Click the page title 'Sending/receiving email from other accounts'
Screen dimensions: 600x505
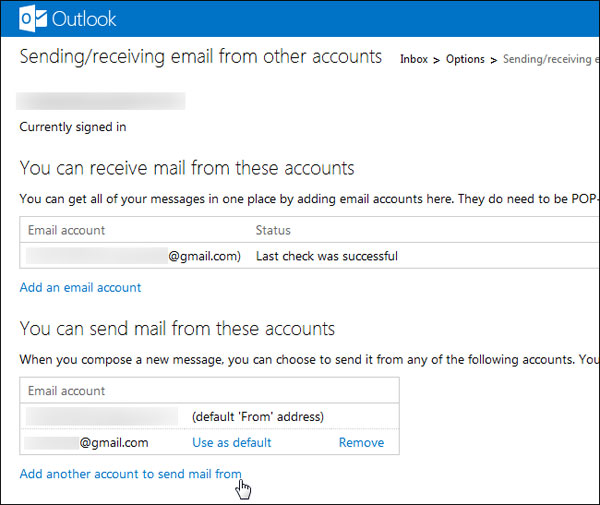201,56
